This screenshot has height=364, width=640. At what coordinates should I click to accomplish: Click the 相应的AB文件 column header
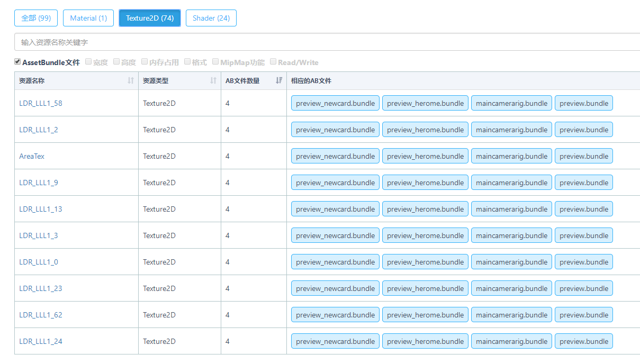[463, 81]
